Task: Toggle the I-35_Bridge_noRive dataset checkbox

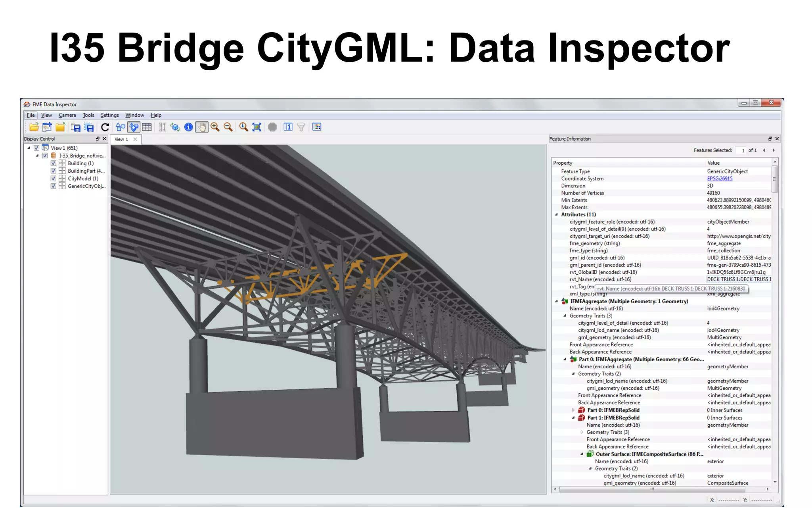Action: [x=45, y=156]
